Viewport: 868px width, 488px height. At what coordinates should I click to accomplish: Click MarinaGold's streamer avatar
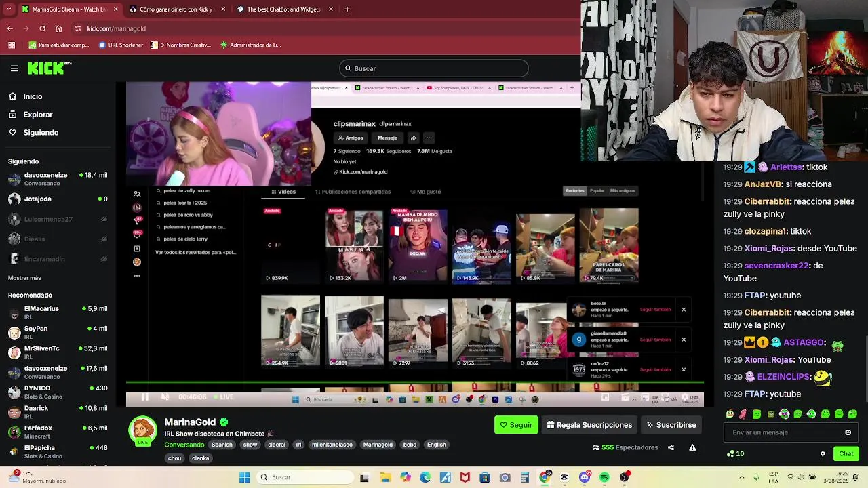click(x=143, y=431)
